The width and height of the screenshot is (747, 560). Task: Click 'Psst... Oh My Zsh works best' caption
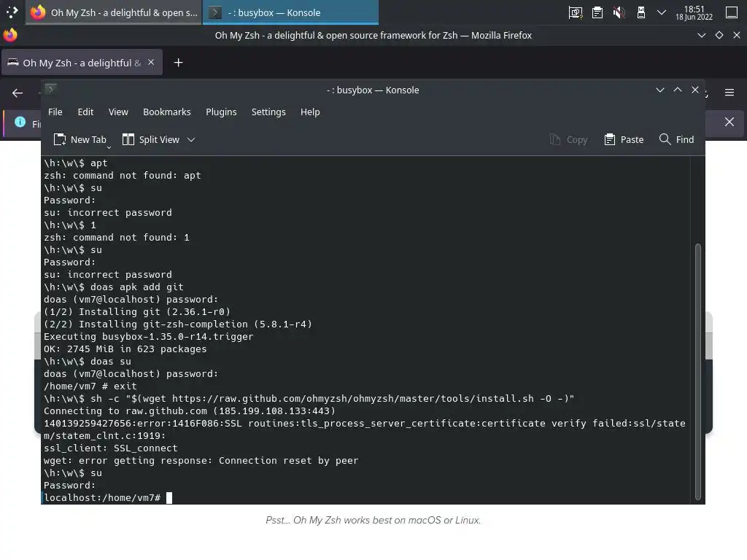coord(373,520)
